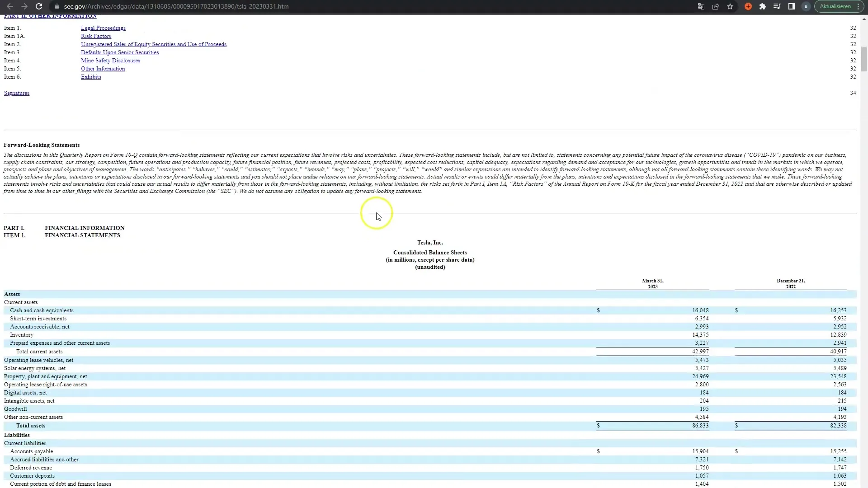Click the March 2023 cash value 16,048
Image resolution: width=868 pixels, height=488 pixels.
(700, 310)
